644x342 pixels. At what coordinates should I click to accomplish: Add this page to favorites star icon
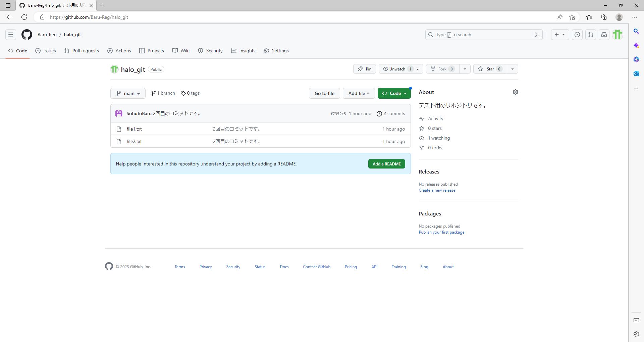point(572,17)
